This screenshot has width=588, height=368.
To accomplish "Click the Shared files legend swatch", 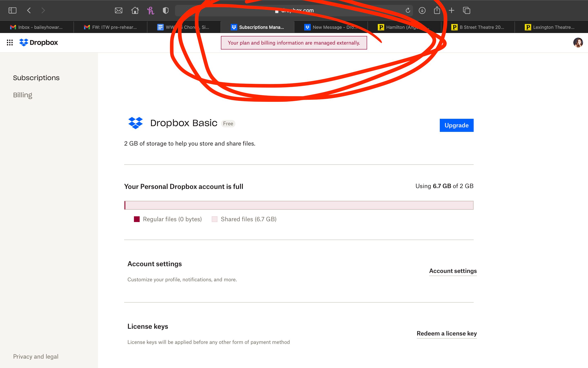I will pos(215,219).
